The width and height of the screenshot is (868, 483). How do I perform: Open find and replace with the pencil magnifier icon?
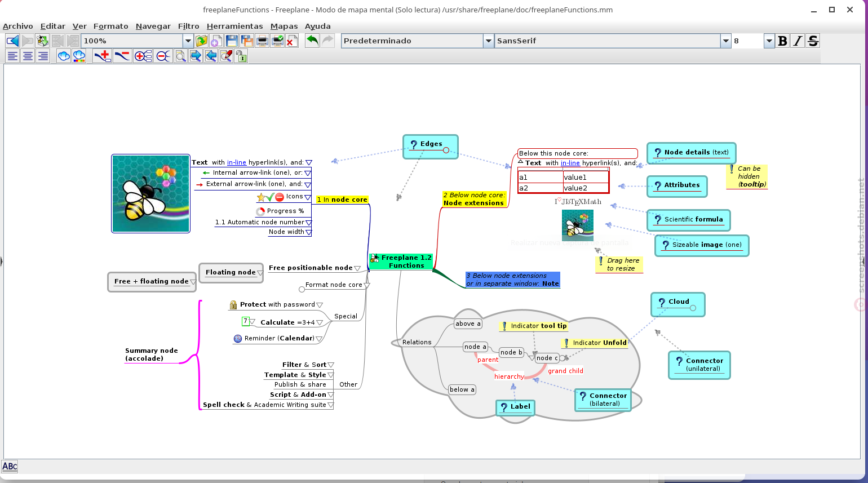pyautogui.click(x=226, y=56)
